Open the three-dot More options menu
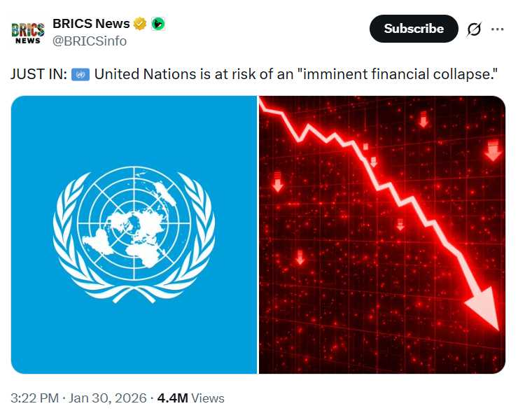 coord(498,29)
